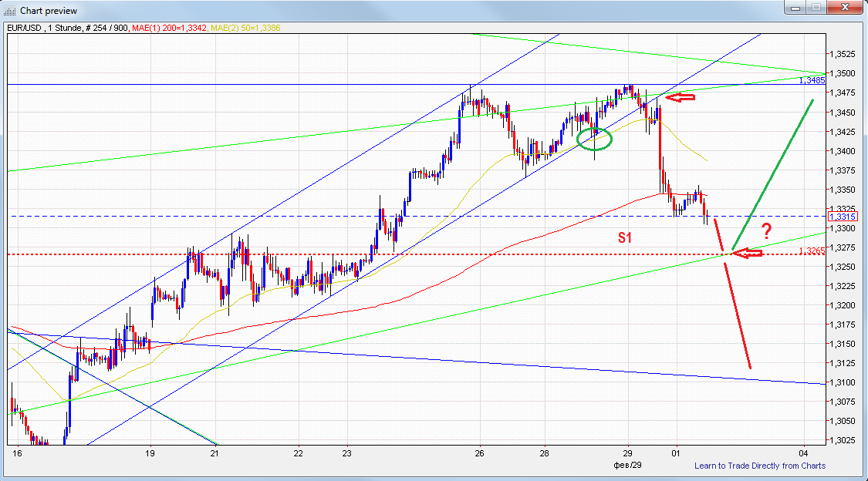
Task: Open the Learn to Trade Directly from Charts link
Action: [760, 466]
